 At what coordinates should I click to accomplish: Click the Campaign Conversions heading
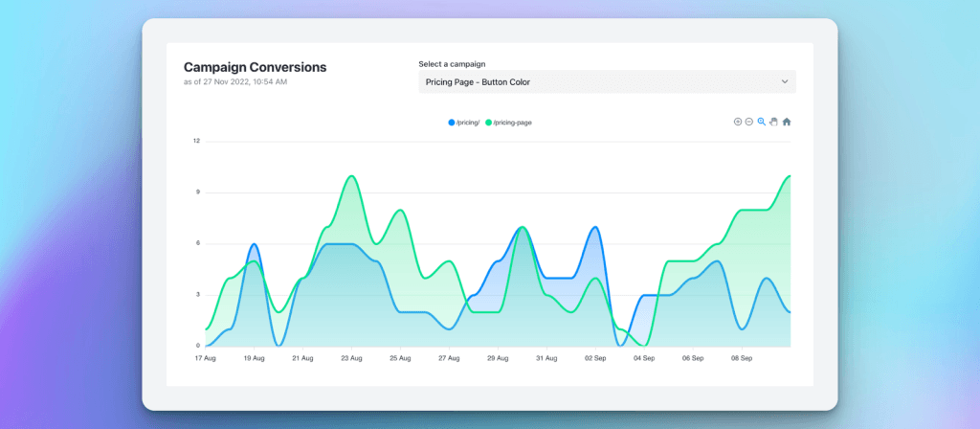(255, 68)
